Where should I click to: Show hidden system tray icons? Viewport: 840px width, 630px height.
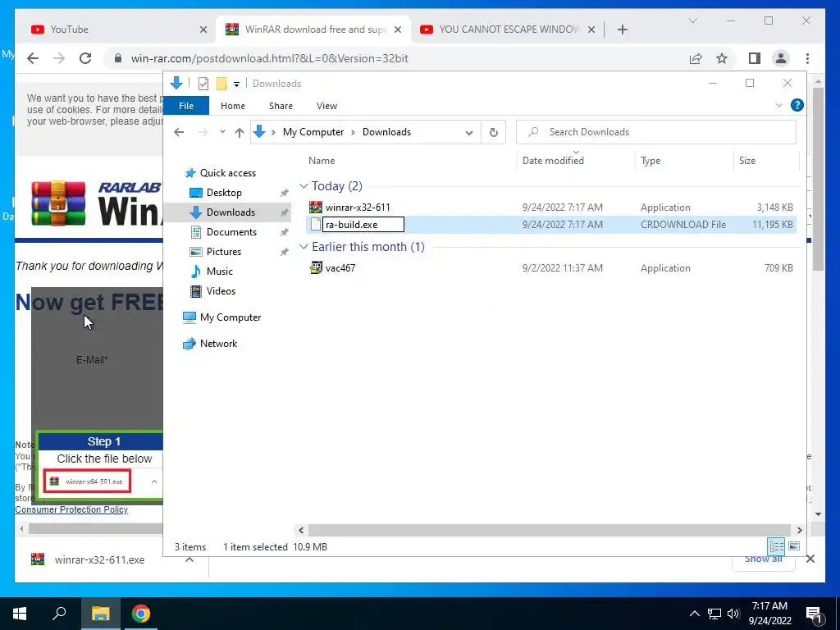click(x=694, y=614)
